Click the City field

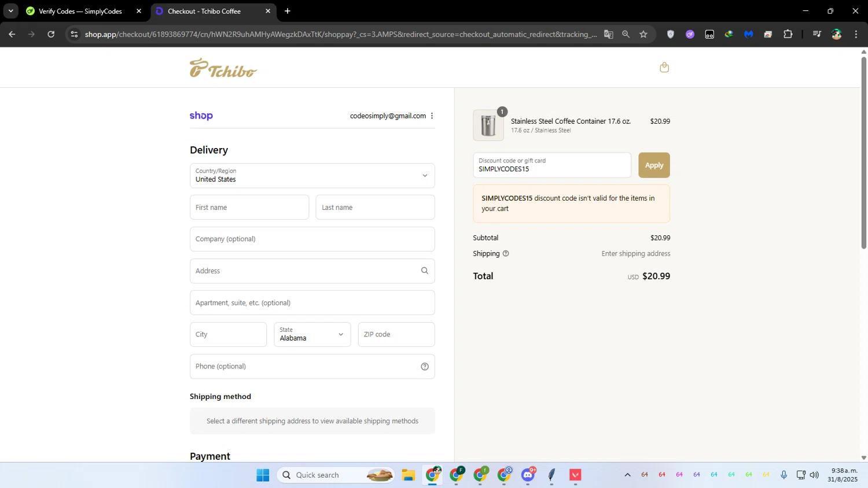coord(229,335)
